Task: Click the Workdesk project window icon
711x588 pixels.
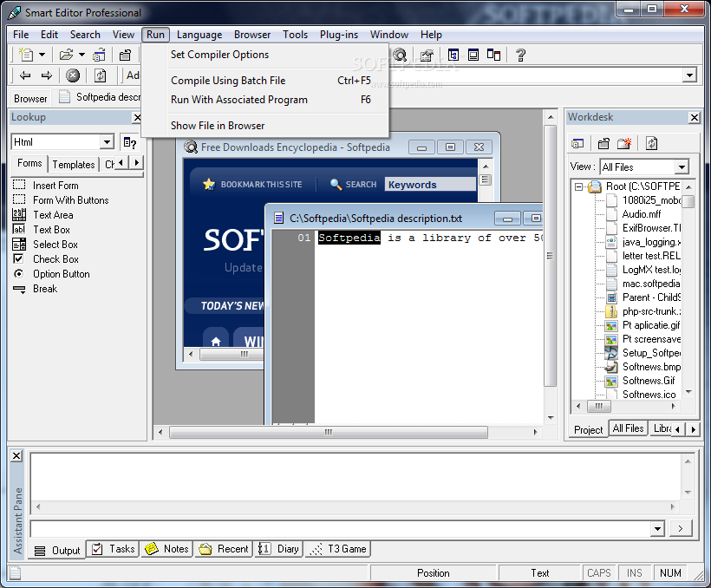Action: pos(577,144)
